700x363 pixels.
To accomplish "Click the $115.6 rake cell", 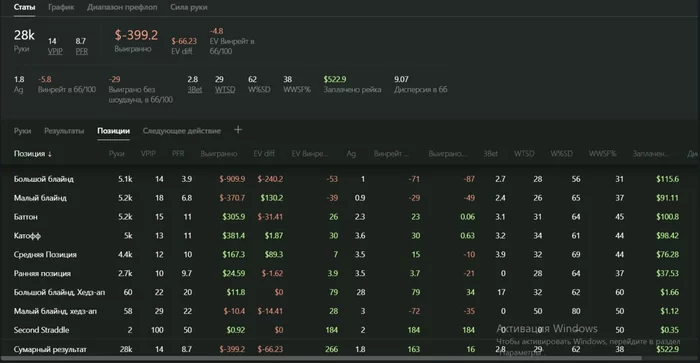I will [x=667, y=179].
